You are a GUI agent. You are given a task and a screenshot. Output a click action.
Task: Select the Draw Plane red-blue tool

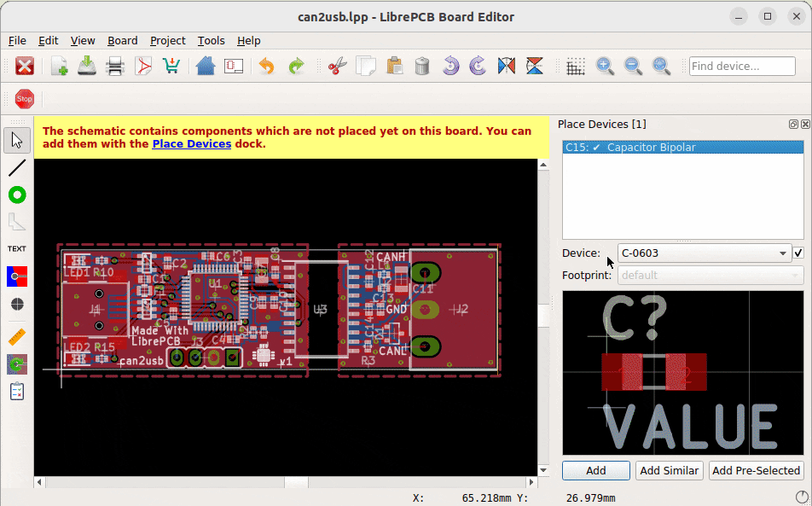point(17,276)
